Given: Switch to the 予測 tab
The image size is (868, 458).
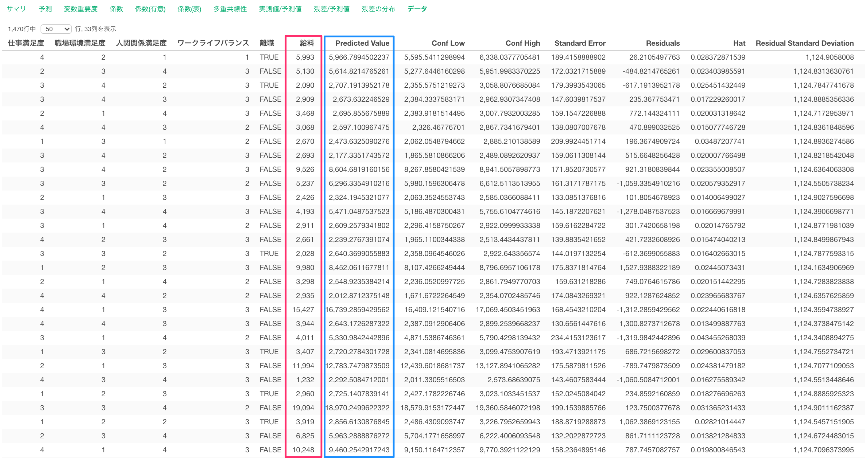Looking at the screenshot, I should pyautogui.click(x=45, y=9).
